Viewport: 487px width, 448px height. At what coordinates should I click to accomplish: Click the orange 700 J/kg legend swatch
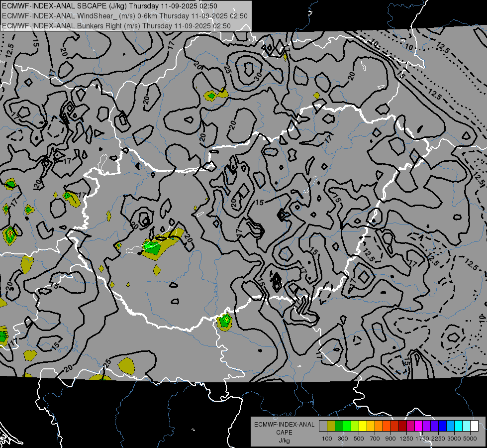point(379,426)
